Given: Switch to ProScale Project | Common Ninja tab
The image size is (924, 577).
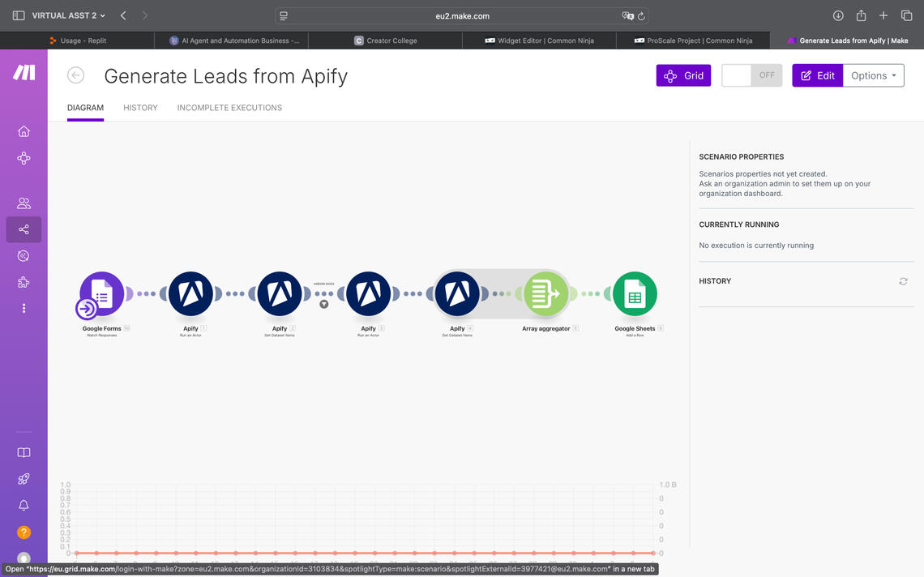Looking at the screenshot, I should pyautogui.click(x=693, y=41).
